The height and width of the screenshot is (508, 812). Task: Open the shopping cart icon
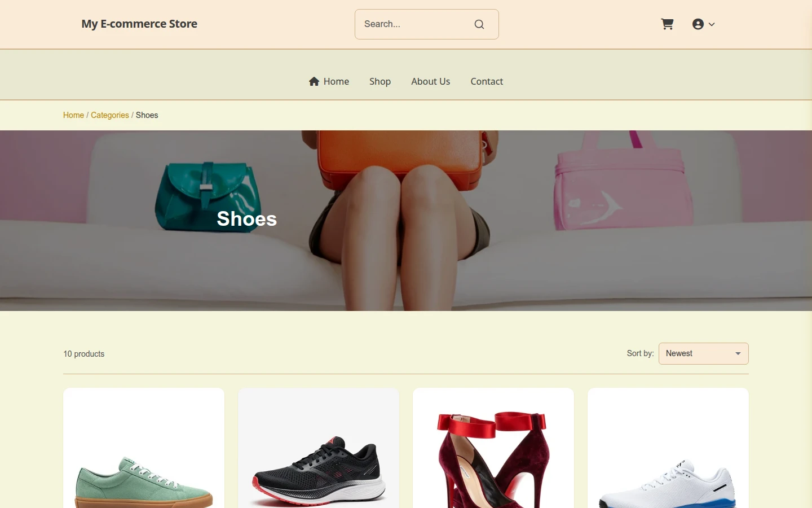tap(667, 24)
